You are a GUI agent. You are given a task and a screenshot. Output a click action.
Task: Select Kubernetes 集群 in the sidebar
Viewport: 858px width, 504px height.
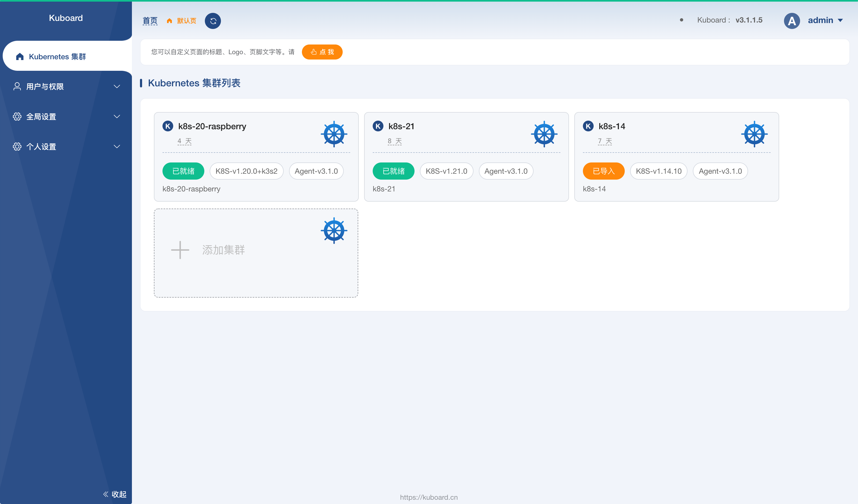tap(67, 56)
